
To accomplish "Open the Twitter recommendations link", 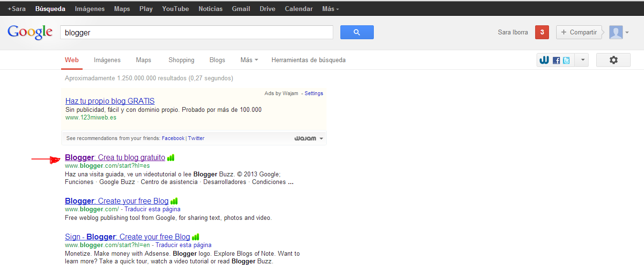I will tap(196, 138).
